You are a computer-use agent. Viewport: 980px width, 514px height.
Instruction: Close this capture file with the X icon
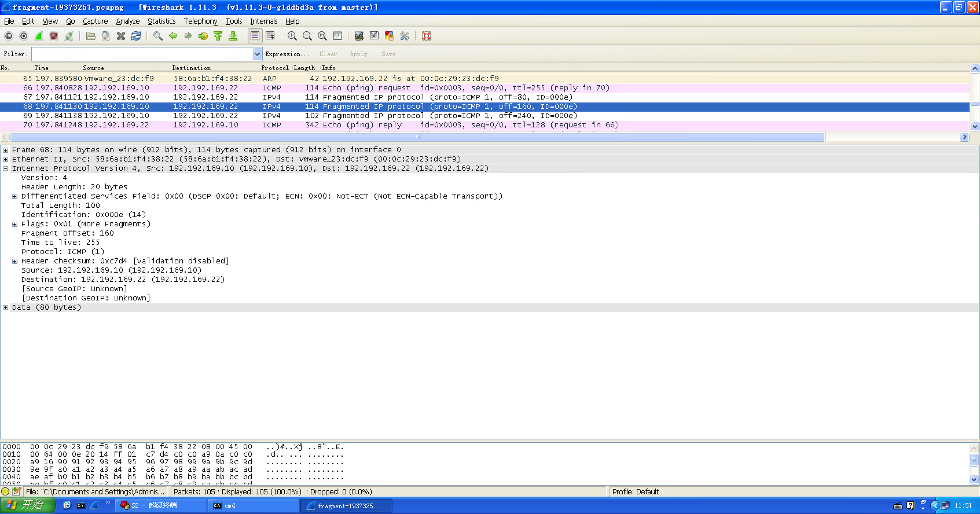tap(121, 36)
